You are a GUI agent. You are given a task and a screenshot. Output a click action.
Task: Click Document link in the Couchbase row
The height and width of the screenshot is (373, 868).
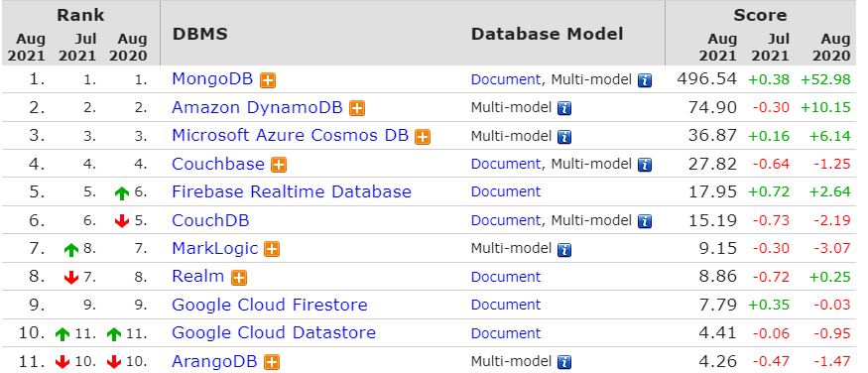[x=505, y=164]
